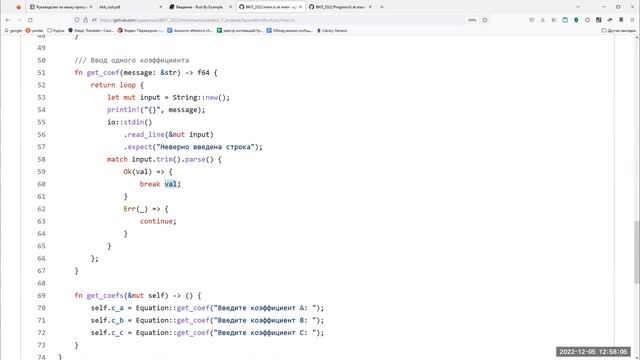Image resolution: width=640 pixels, height=360 pixels.
Task: Click the dark swoosh extension icon
Action: coord(610,20)
